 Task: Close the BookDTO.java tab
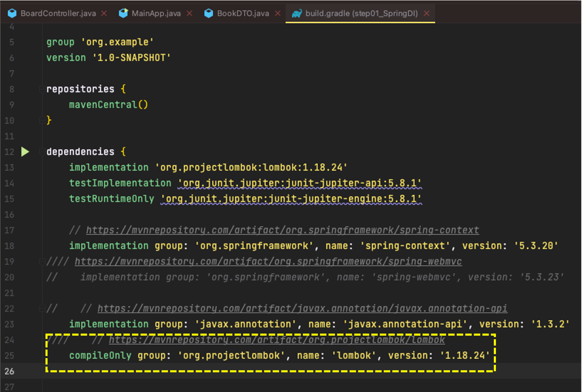(277, 13)
